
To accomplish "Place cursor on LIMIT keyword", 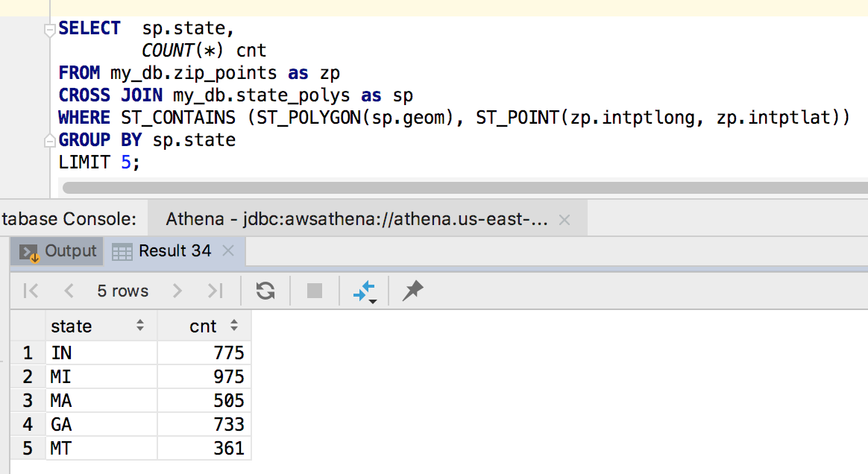I will tap(85, 162).
